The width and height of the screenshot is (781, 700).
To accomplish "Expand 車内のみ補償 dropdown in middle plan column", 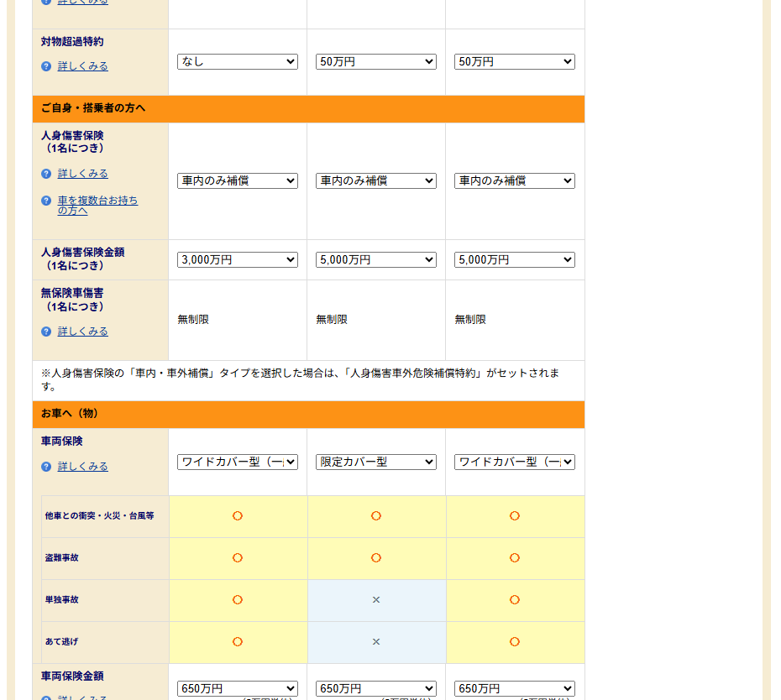I will (376, 180).
